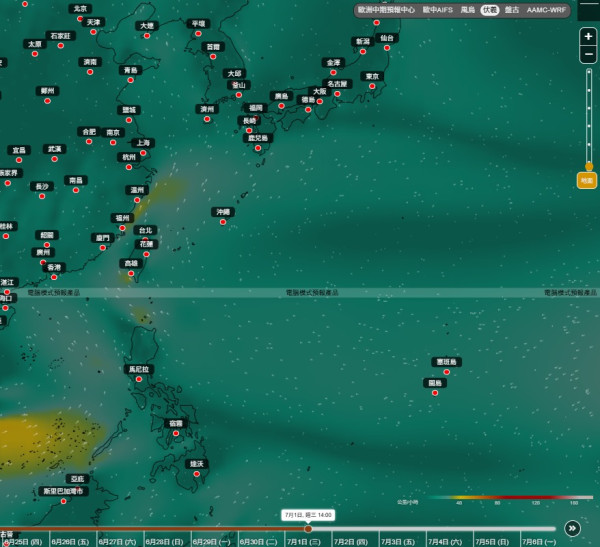
Task: Click the 鹿兒島 city label
Action: tap(258, 138)
